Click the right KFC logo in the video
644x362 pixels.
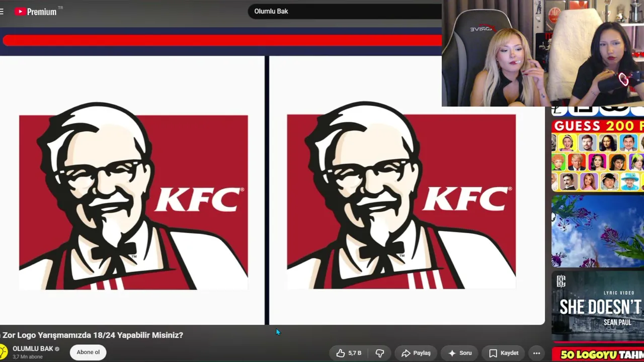click(401, 195)
